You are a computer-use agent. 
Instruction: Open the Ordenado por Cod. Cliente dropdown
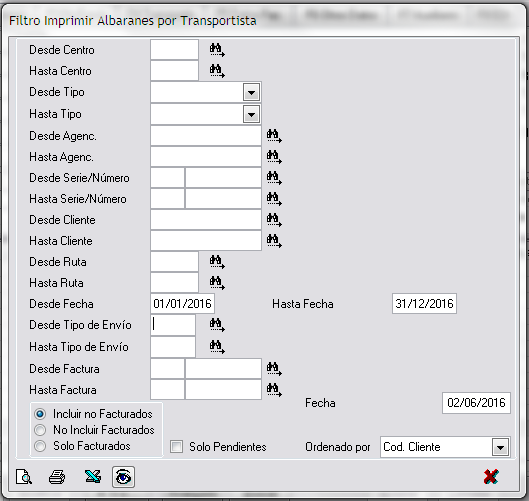pos(500,447)
